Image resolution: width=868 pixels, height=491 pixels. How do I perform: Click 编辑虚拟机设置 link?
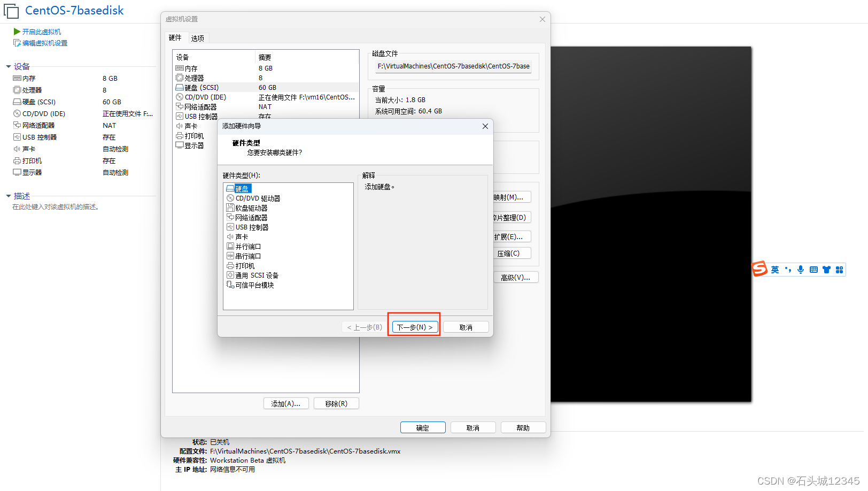coord(45,43)
